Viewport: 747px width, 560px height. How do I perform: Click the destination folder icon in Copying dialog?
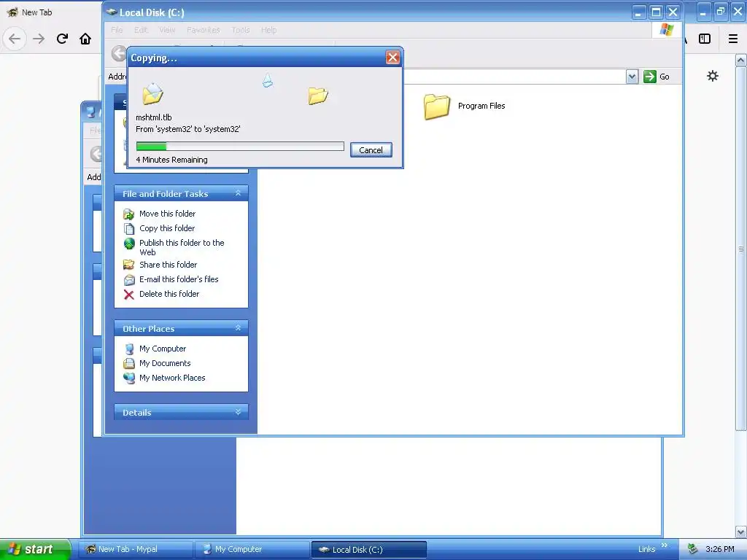click(x=318, y=96)
